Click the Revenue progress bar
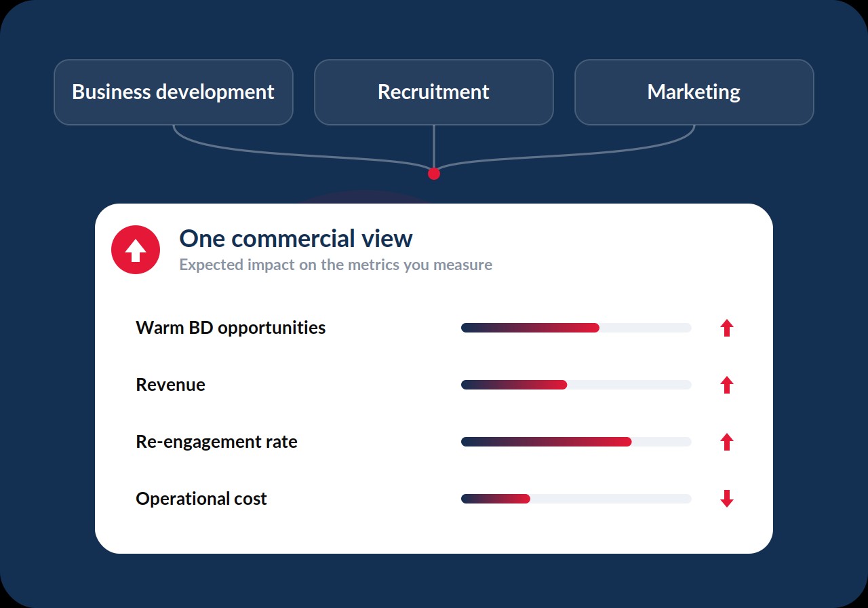The image size is (868, 608). (x=576, y=385)
